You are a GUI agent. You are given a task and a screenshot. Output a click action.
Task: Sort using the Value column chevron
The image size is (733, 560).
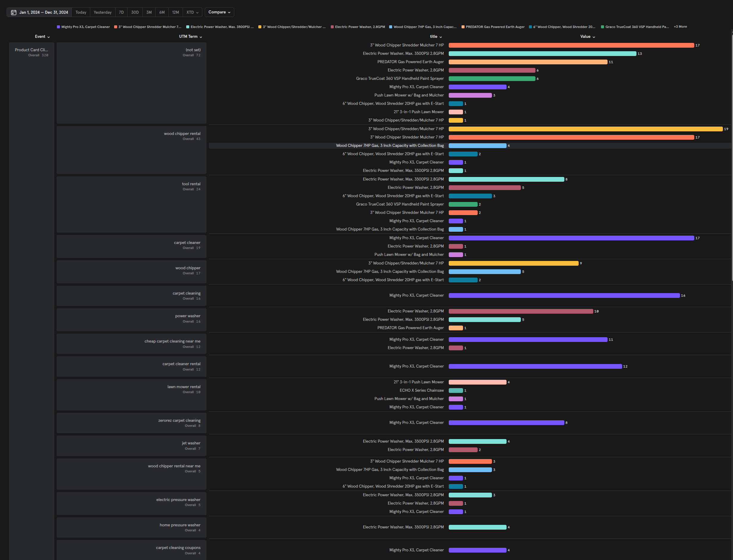pyautogui.click(x=594, y=37)
